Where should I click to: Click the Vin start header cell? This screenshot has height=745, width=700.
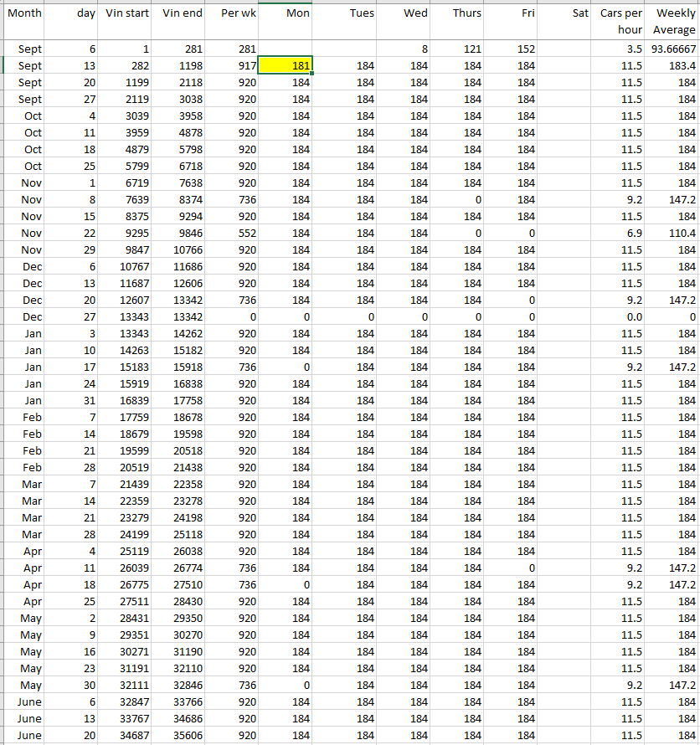[127, 21]
